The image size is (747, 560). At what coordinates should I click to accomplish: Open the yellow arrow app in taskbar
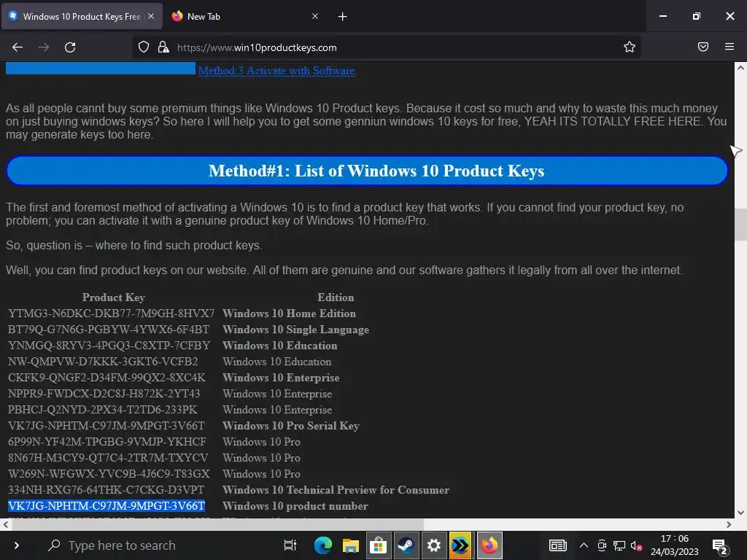461,545
